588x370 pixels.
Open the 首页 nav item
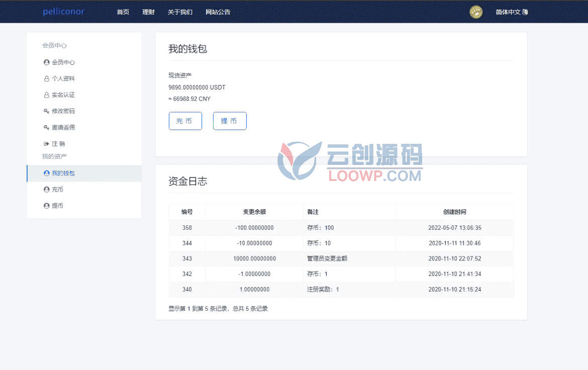(x=123, y=12)
